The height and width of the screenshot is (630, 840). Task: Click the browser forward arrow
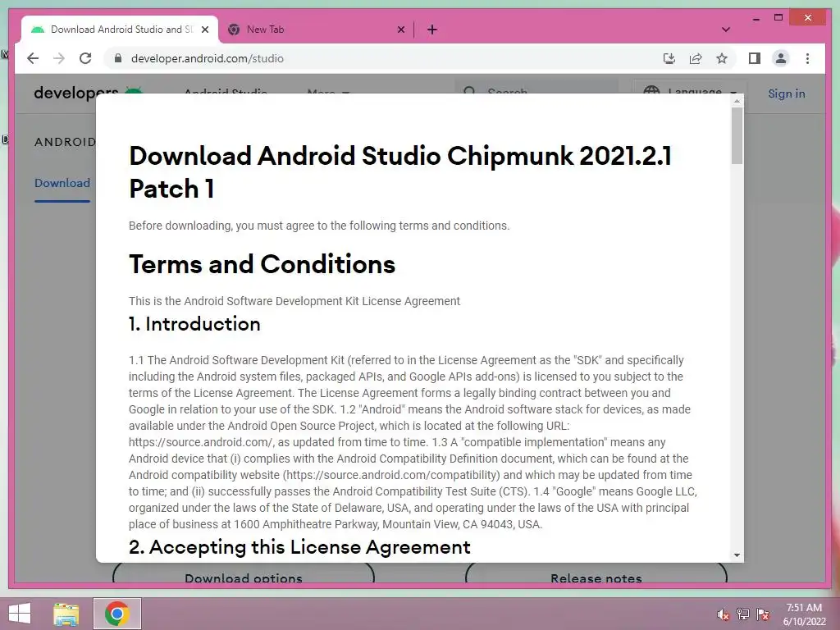pyautogui.click(x=59, y=58)
